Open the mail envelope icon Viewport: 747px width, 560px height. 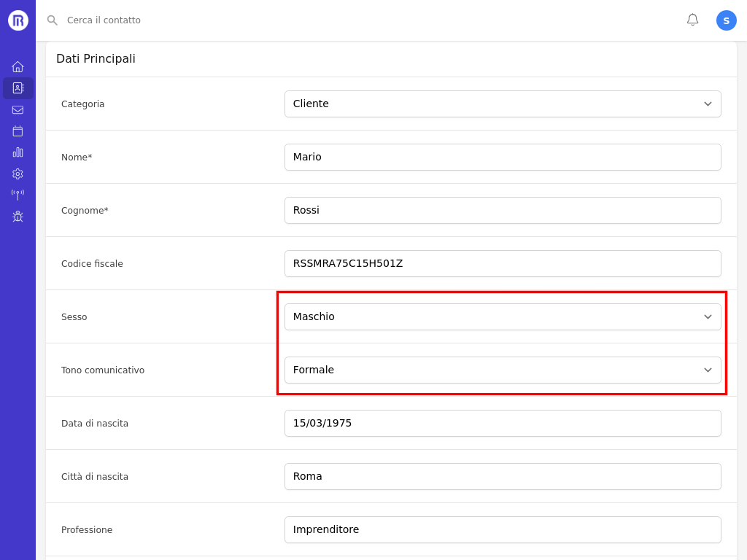(18, 109)
